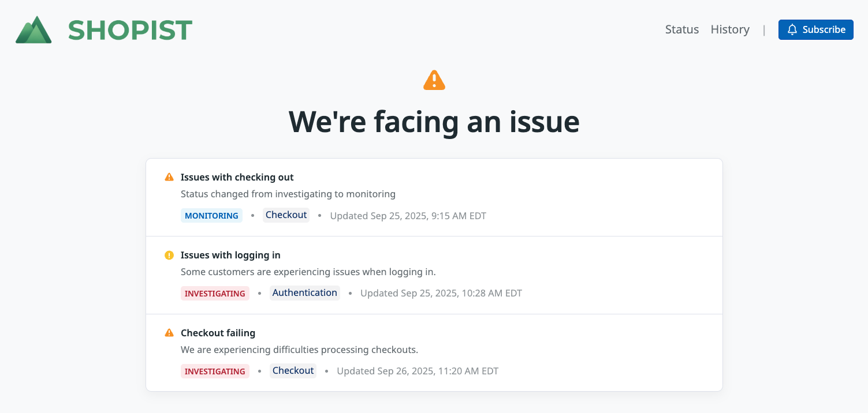Open the Checkout failing incident

(218, 333)
